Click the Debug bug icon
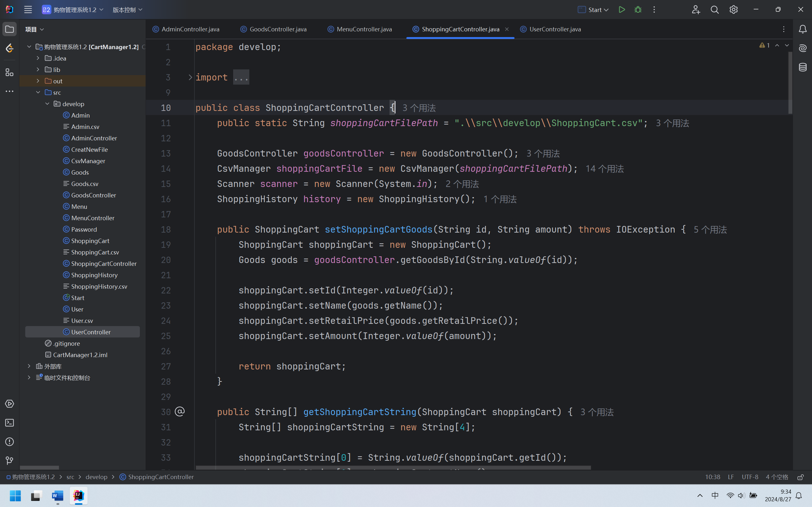812x507 pixels. pyautogui.click(x=638, y=10)
